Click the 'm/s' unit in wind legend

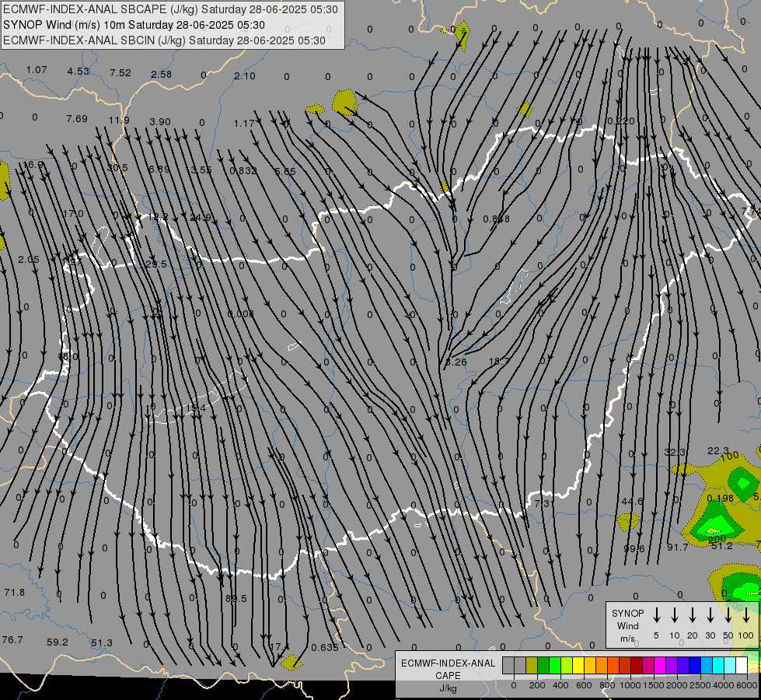[627, 639]
